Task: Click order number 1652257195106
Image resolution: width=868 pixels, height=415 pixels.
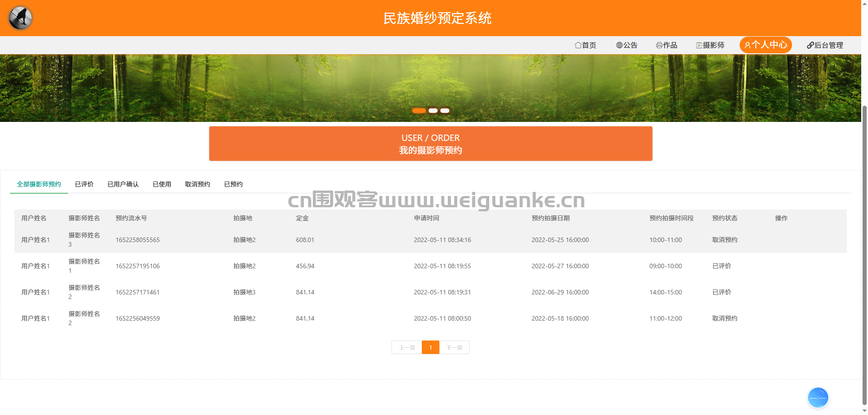Action: pyautogui.click(x=137, y=266)
